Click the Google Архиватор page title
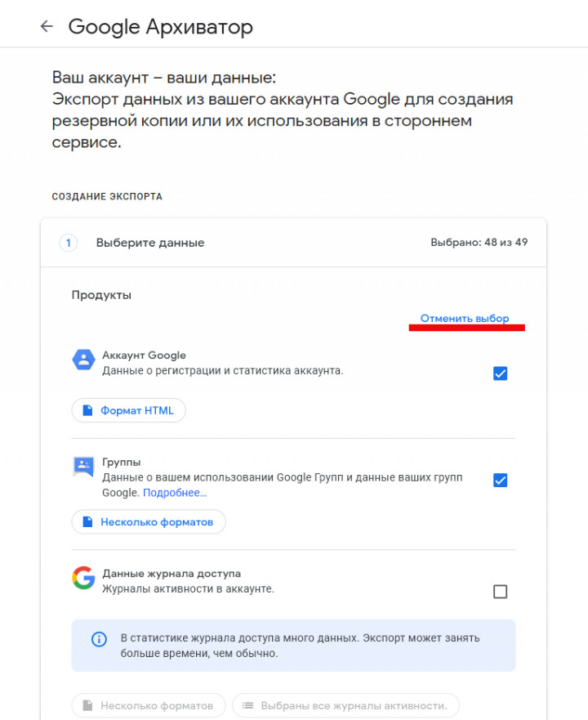Screen dimensions: 588x720 [161, 26]
